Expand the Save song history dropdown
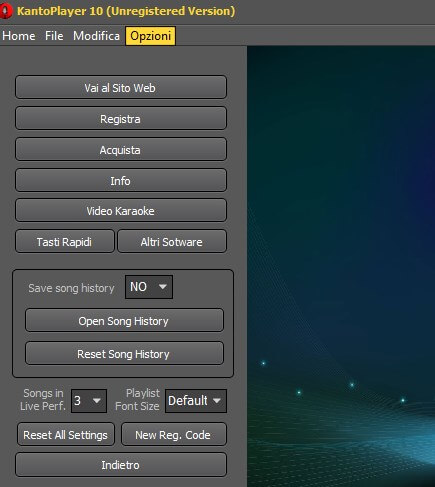435x487 pixels. (x=149, y=287)
